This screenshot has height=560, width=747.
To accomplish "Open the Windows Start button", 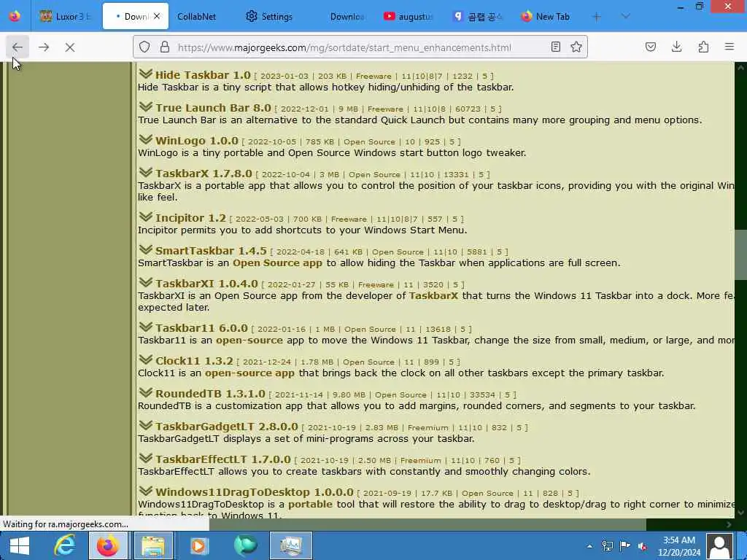I will (19, 545).
